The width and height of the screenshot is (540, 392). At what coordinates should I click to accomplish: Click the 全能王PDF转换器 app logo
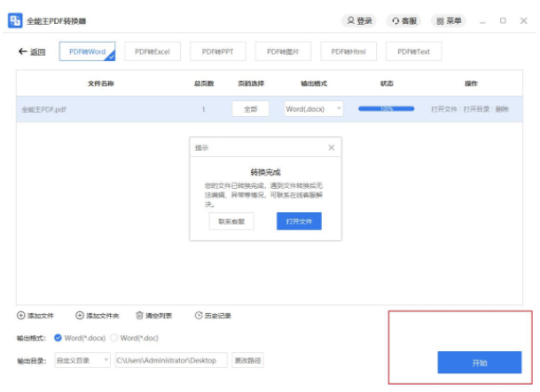(15, 20)
